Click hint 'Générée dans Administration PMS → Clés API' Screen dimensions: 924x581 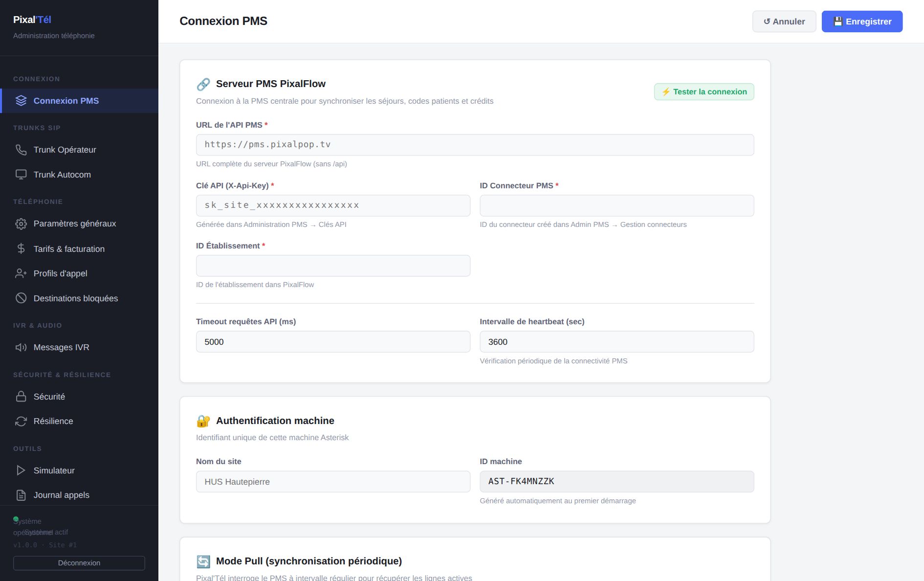(x=271, y=224)
